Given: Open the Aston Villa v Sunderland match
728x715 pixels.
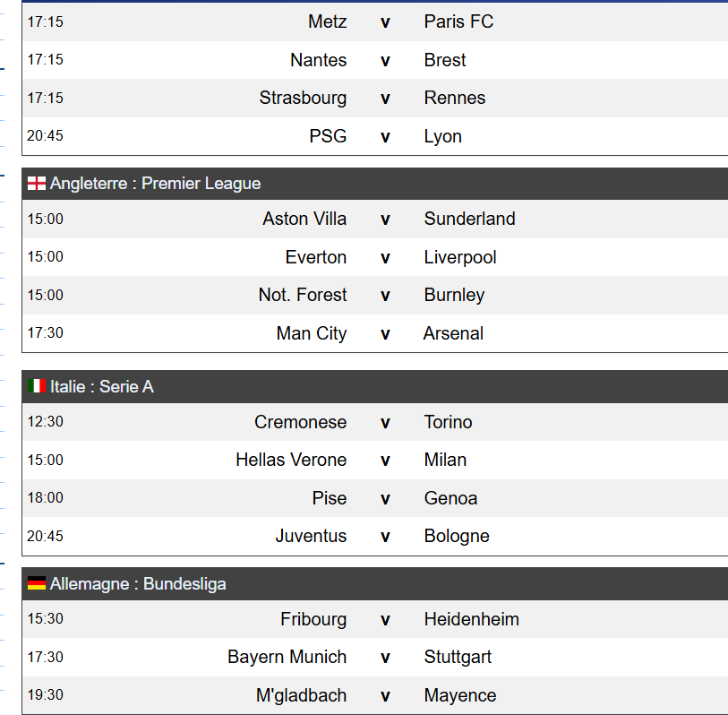Looking at the screenshot, I should [385, 219].
